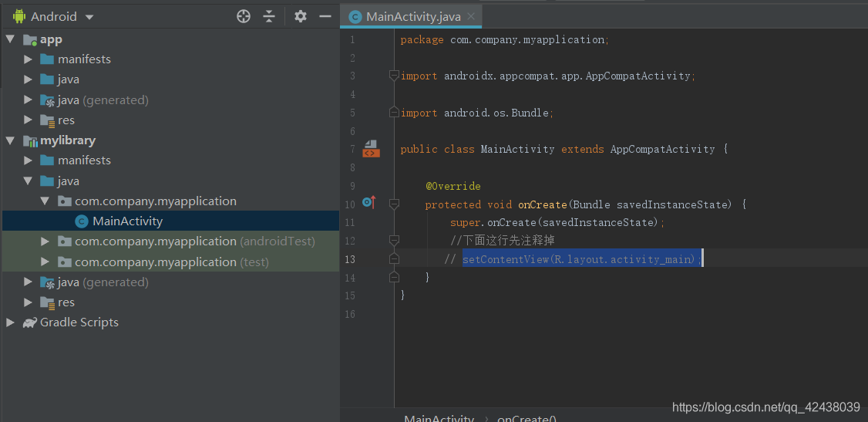This screenshot has height=422, width=868.
Task: Click the MainActivity.java tab file icon
Action: [355, 17]
